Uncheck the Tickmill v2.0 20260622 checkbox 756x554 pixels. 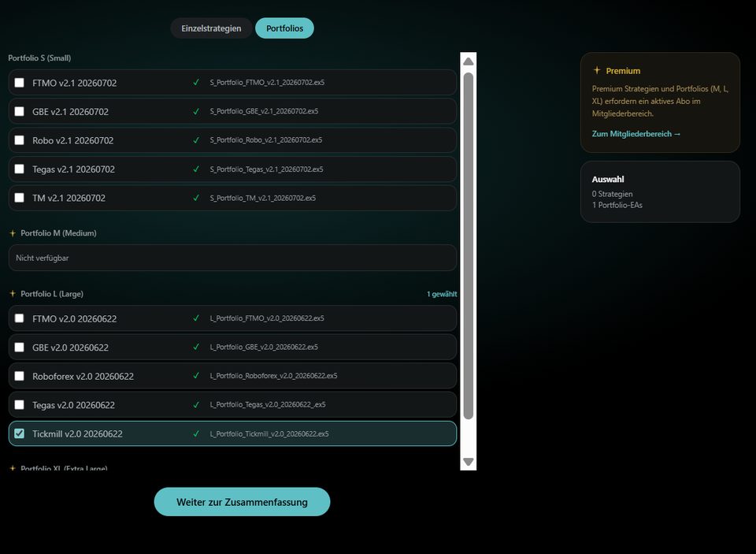coord(19,433)
